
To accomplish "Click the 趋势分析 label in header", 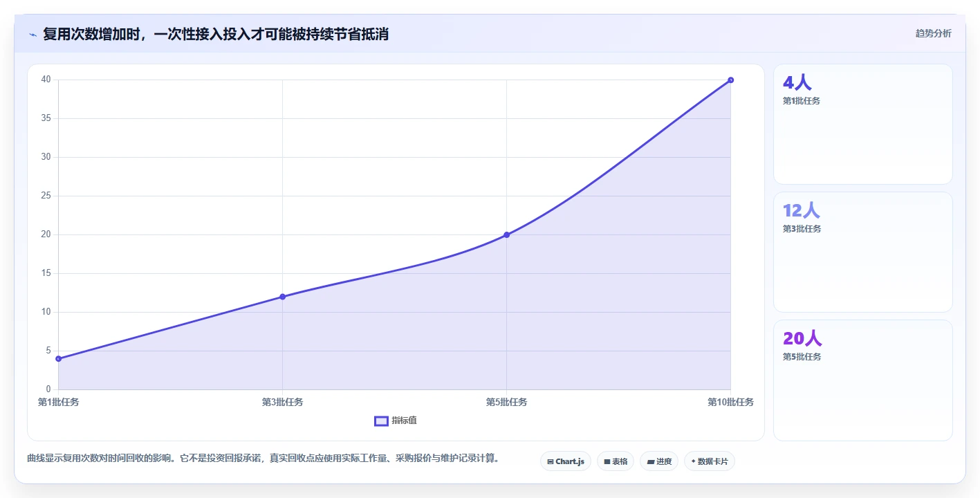I will tap(933, 33).
